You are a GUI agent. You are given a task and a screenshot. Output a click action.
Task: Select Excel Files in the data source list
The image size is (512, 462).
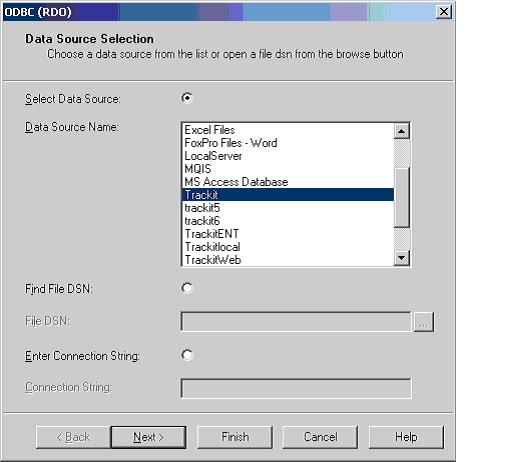point(210,130)
